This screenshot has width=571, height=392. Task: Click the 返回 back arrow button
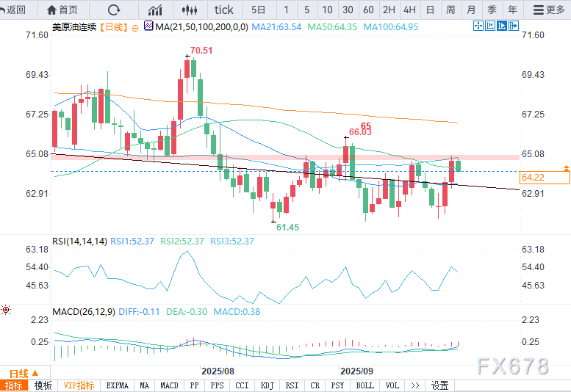point(14,10)
